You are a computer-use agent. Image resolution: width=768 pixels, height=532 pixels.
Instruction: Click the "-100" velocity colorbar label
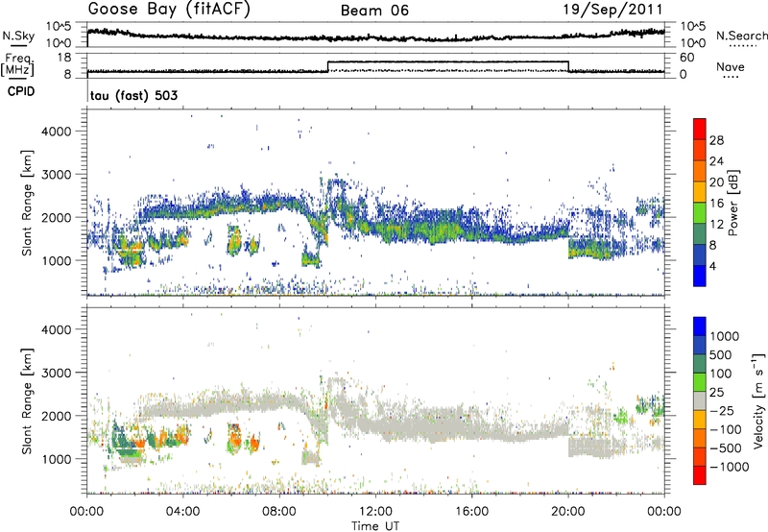point(725,429)
